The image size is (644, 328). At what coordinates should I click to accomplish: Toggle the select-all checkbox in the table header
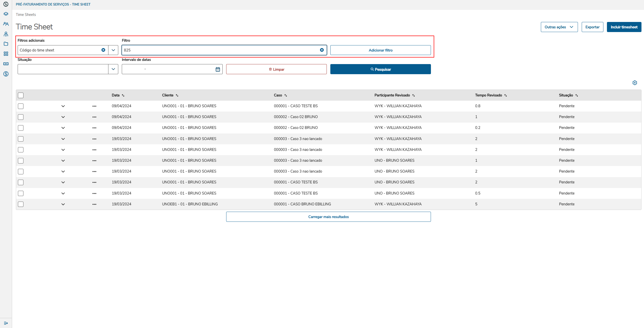(21, 95)
